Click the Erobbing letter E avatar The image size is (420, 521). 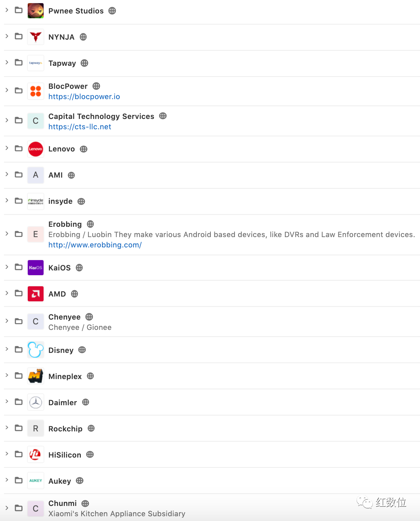point(36,234)
